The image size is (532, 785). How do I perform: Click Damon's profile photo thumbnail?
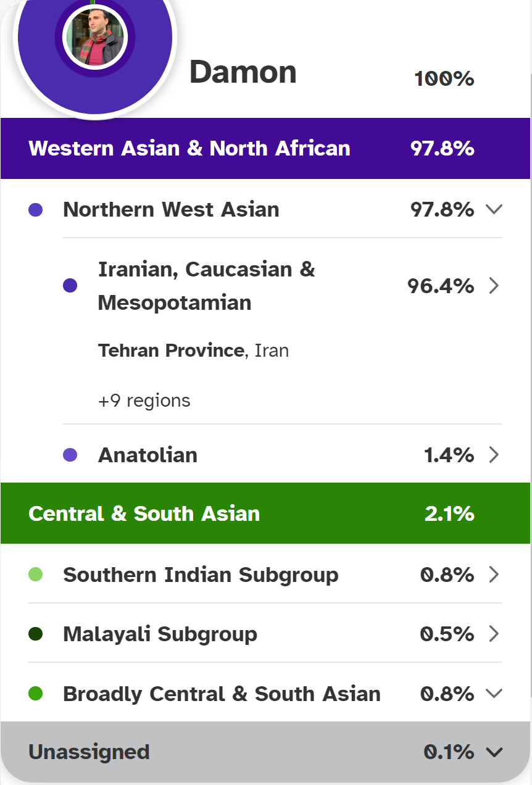(95, 36)
